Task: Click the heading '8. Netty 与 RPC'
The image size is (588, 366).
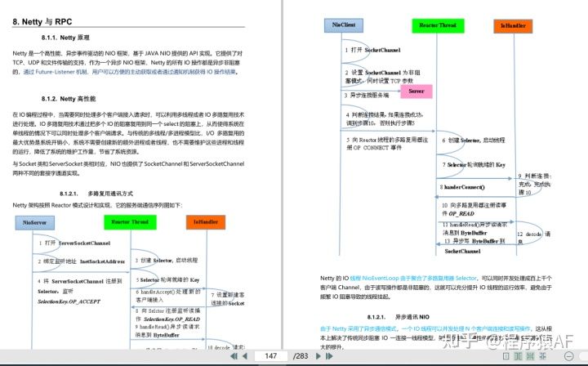Action: click(42, 22)
